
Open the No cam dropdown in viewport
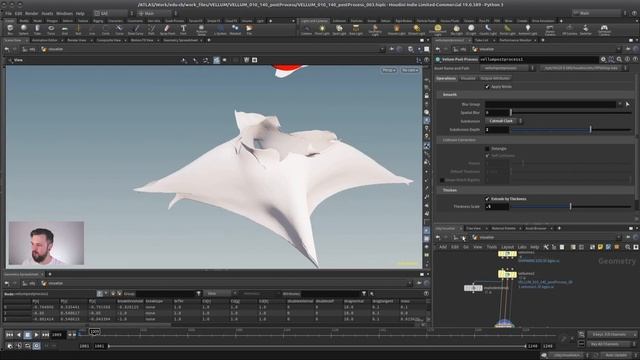(x=410, y=70)
